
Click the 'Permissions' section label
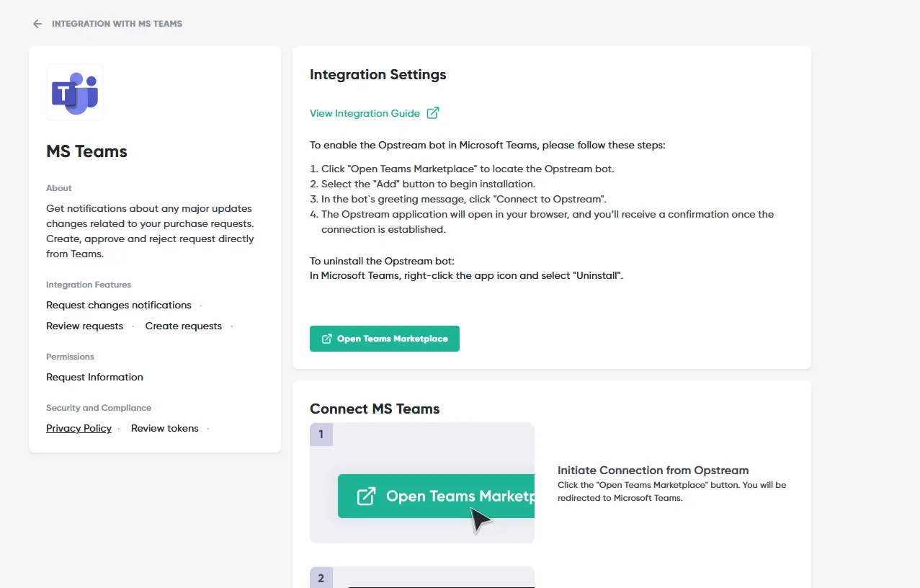click(70, 357)
